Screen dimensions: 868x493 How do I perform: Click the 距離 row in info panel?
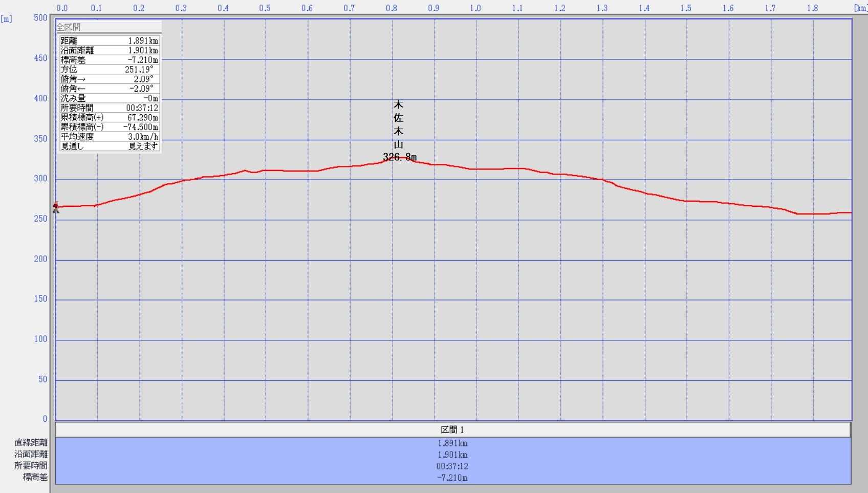point(109,41)
